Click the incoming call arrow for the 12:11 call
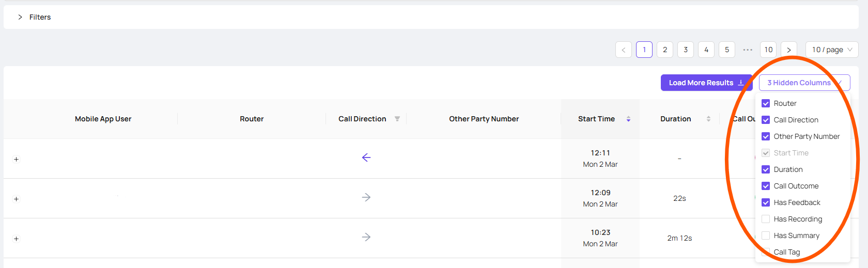Screen dimensions: 868x268 coord(366,157)
